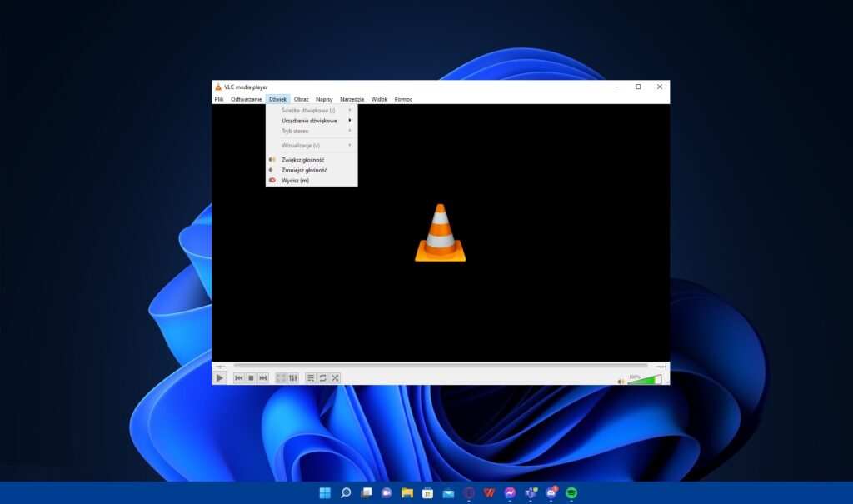Choose Zmniejsz głośność menu entry
Viewport: 853px width, 504px height.
(x=312, y=170)
